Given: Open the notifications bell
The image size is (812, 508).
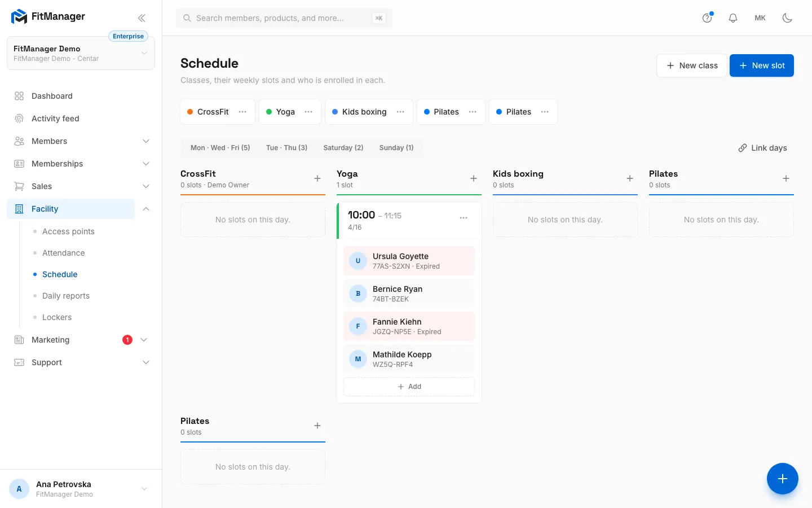Looking at the screenshot, I should [733, 18].
